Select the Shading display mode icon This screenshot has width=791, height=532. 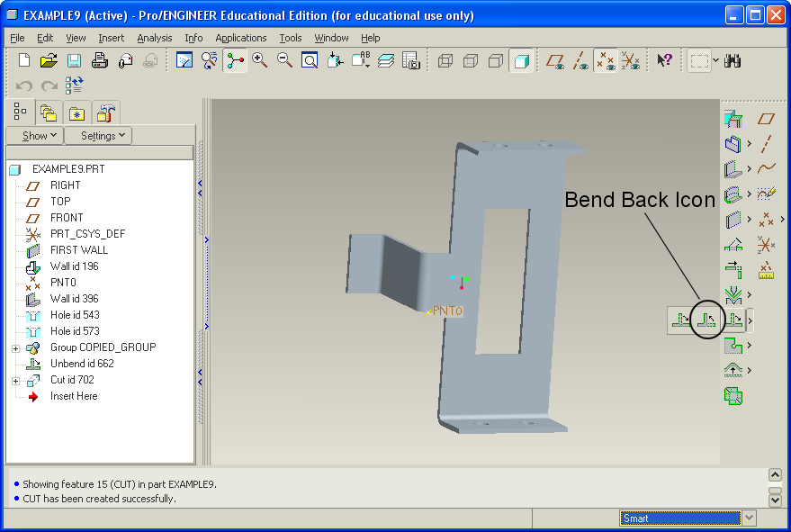520,61
